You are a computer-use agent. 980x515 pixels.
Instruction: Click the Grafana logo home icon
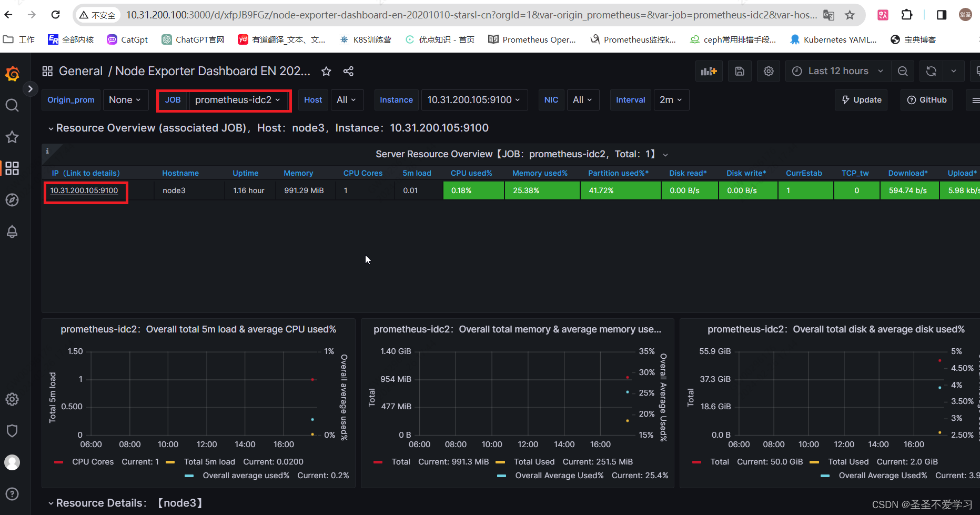coord(12,74)
